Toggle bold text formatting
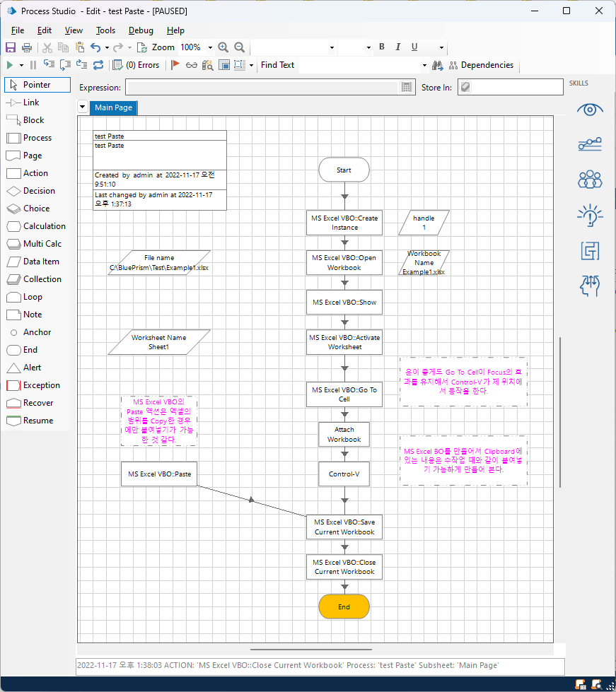 382,47
